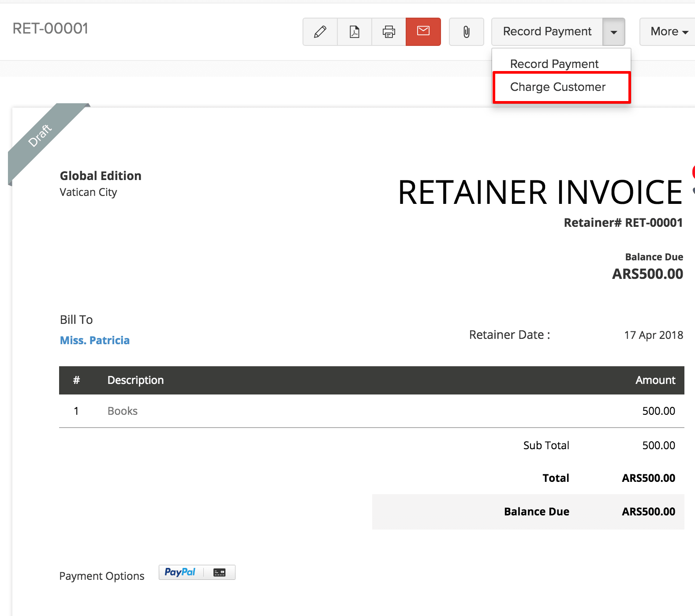Download the retainer invoice as PDF

point(355,32)
